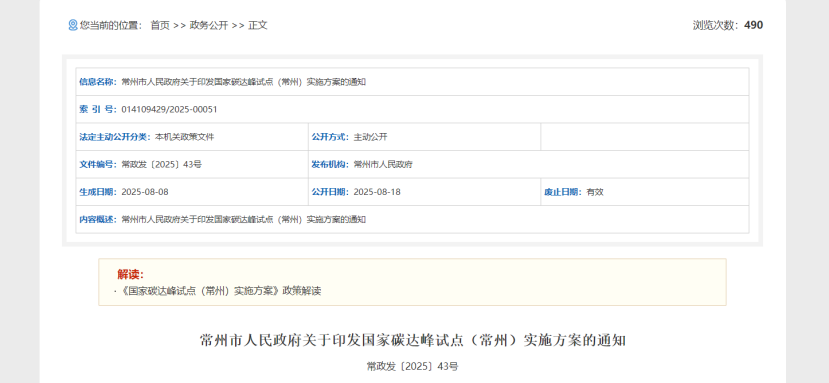The image size is (829, 383).
Task: Click the publication date 2025-08-18
Action: click(377, 192)
